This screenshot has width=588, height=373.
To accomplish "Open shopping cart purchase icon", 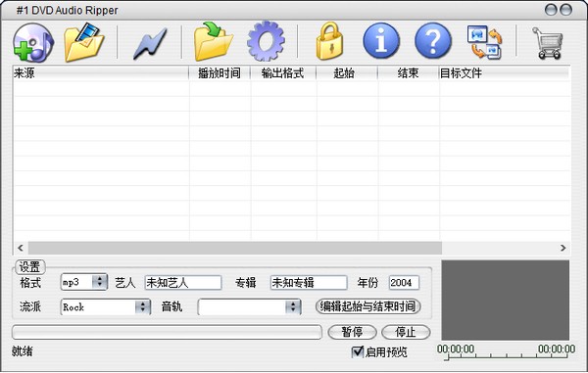I will click(x=548, y=43).
